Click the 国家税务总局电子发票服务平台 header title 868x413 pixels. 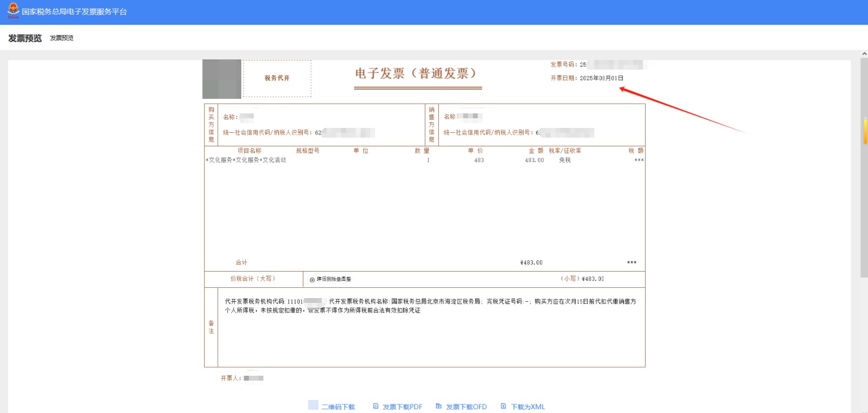click(x=74, y=12)
